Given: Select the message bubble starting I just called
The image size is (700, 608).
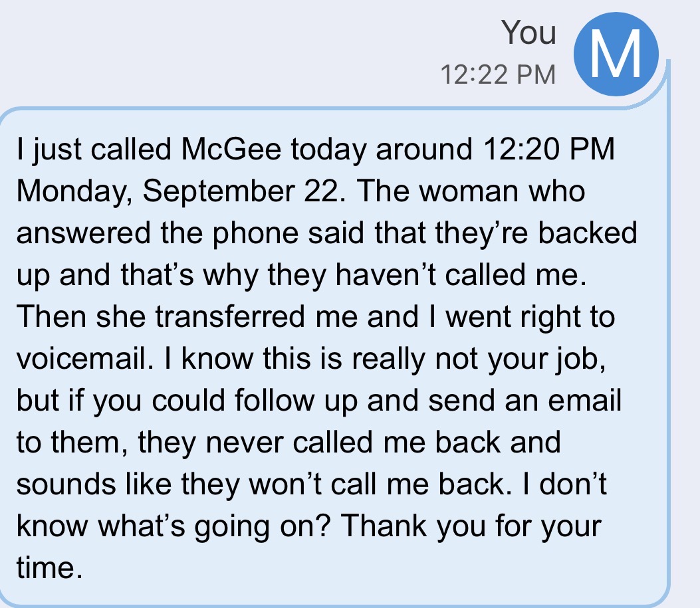Looking at the screenshot, I should (x=335, y=357).
